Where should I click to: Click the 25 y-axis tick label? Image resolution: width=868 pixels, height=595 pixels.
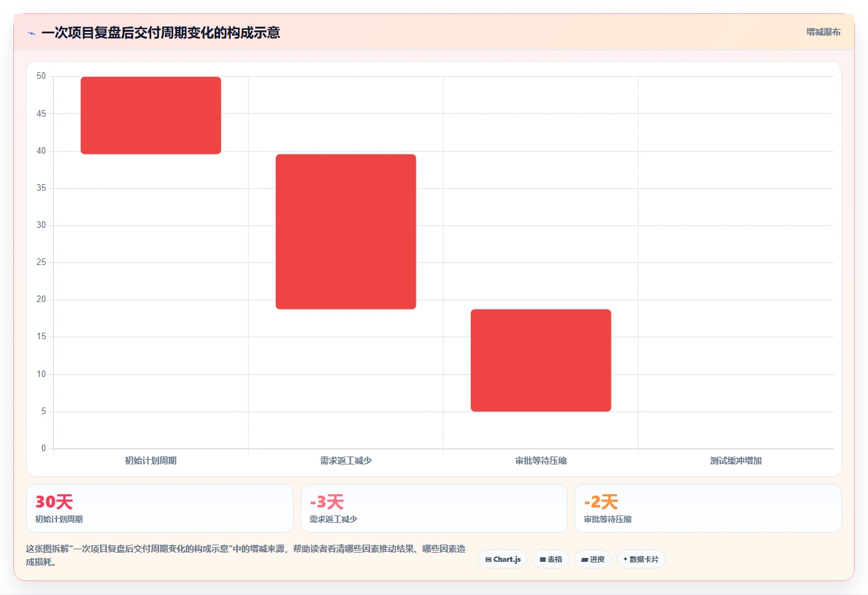pos(41,262)
